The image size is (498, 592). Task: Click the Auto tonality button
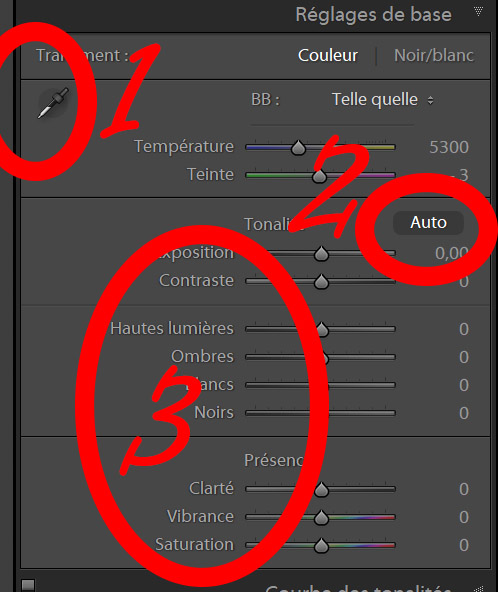pyautogui.click(x=429, y=222)
